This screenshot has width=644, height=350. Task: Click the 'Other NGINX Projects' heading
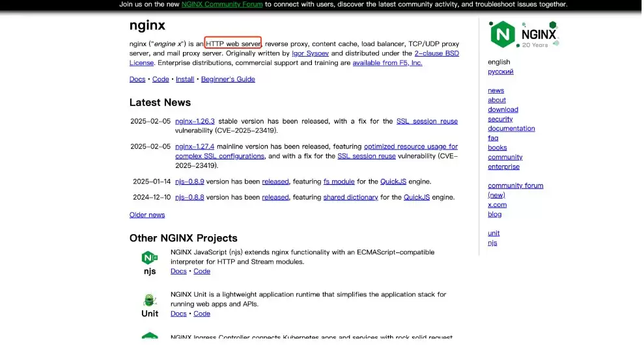pos(183,238)
